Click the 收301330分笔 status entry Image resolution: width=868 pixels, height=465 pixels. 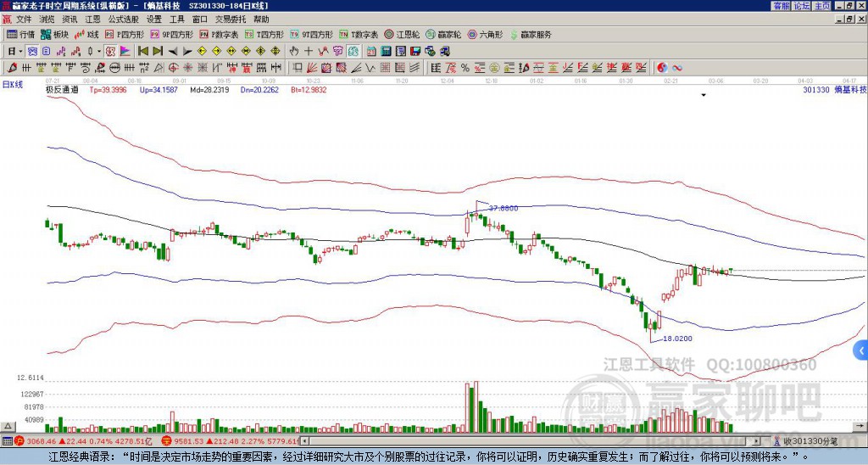(x=806, y=441)
